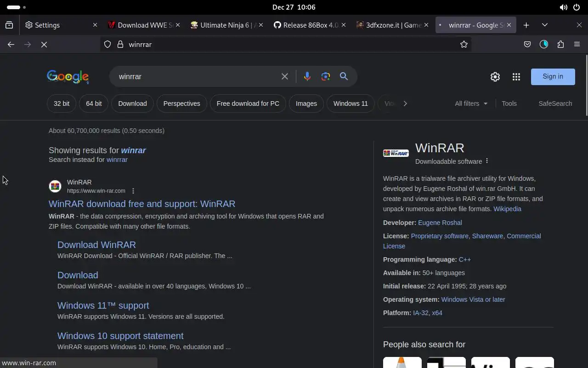Screen dimensions: 588x368
Task: Open a new browser tab
Action: pos(526,25)
